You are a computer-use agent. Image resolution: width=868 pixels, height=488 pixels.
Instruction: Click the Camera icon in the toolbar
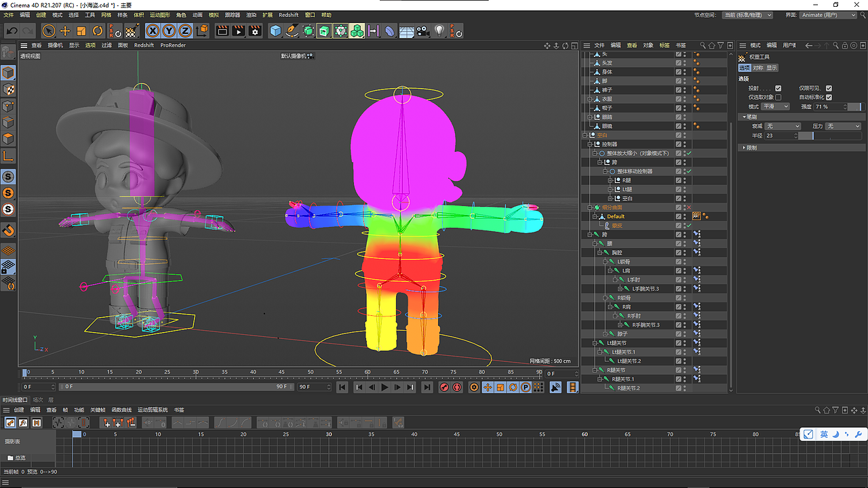coord(423,30)
